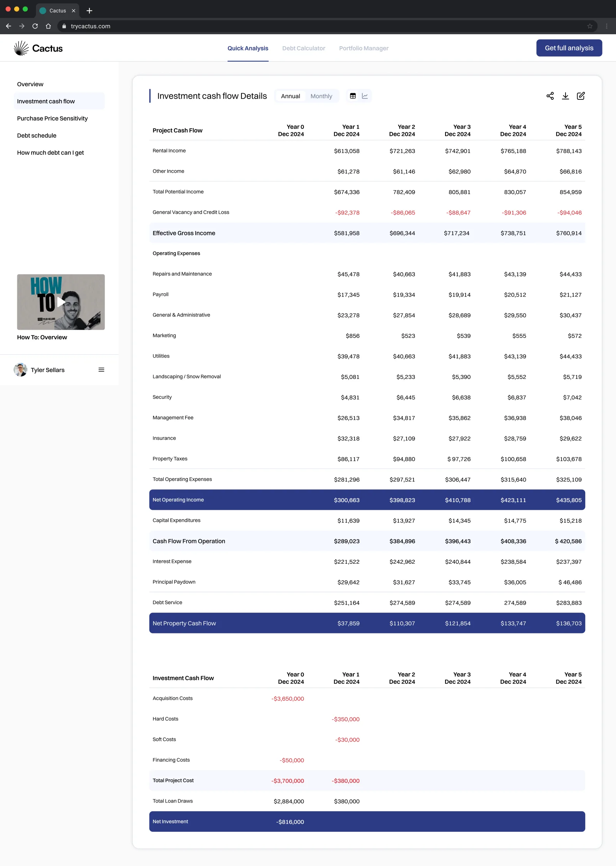This screenshot has width=616, height=866.
Task: Click Hard Costs value -$350,000
Action: [x=346, y=719]
